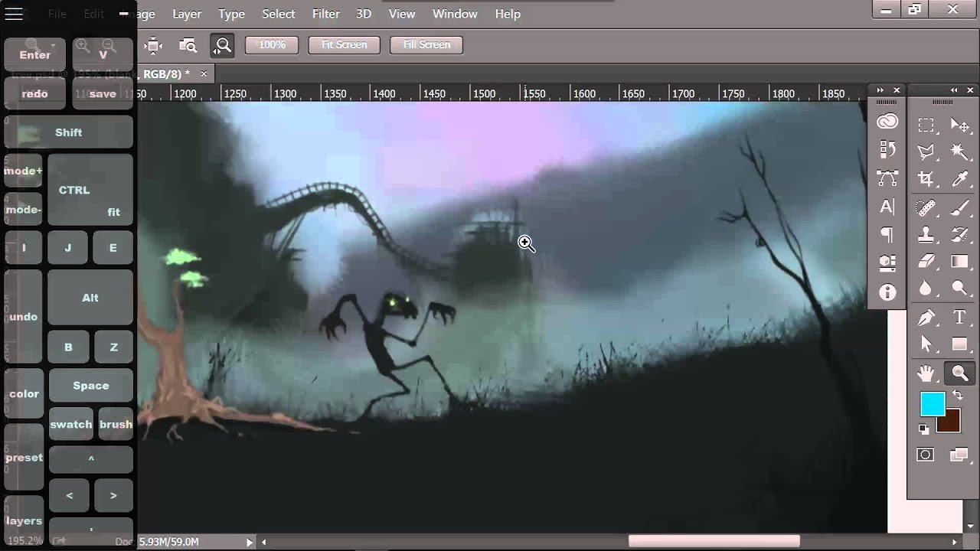Select the Crop tool
Image resolution: width=980 pixels, height=551 pixels.
(x=926, y=179)
